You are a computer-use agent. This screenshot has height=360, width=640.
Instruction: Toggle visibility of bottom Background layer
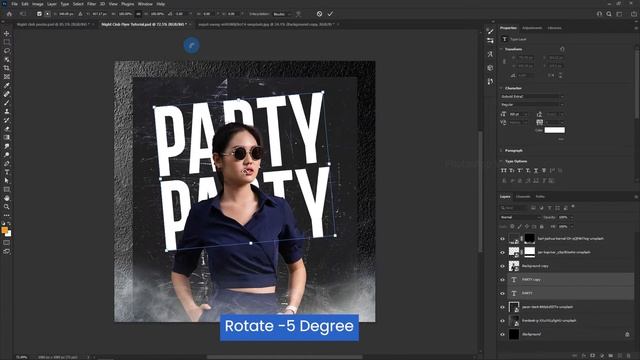502,334
